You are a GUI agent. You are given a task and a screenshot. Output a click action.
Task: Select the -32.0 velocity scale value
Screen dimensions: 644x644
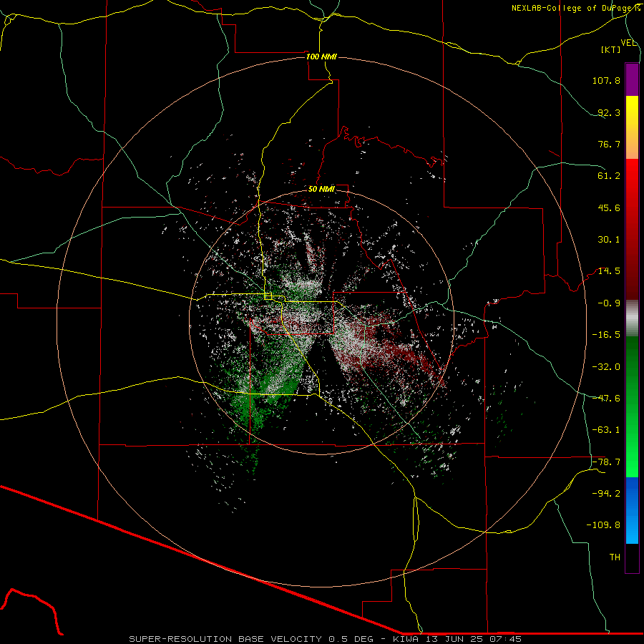click(x=606, y=367)
